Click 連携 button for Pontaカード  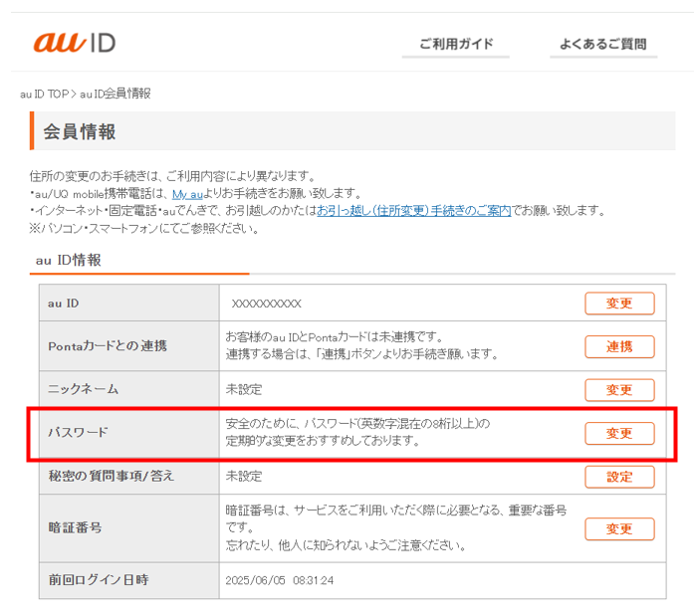[x=619, y=346]
